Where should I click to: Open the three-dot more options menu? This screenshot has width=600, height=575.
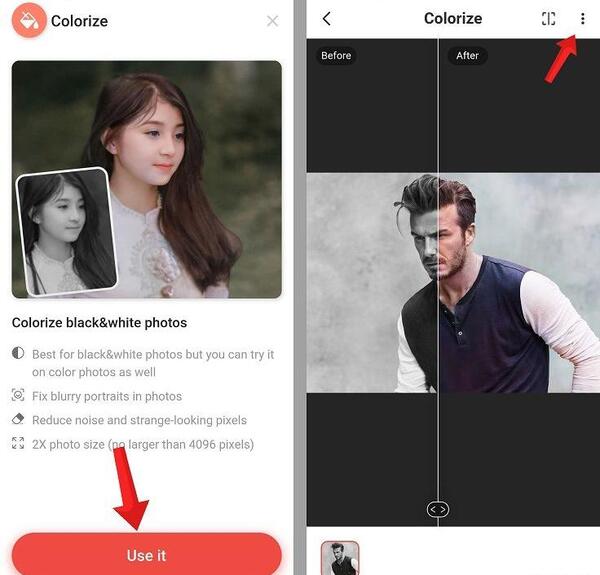[x=582, y=18]
